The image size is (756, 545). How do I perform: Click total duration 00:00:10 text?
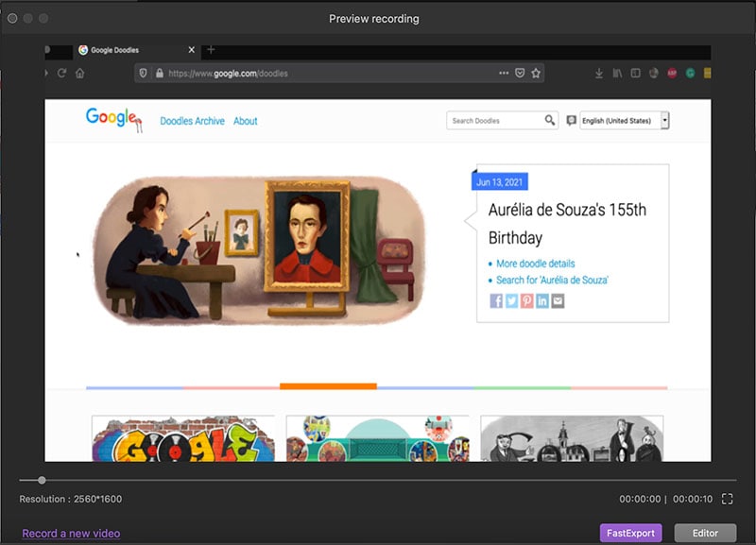[693, 500]
